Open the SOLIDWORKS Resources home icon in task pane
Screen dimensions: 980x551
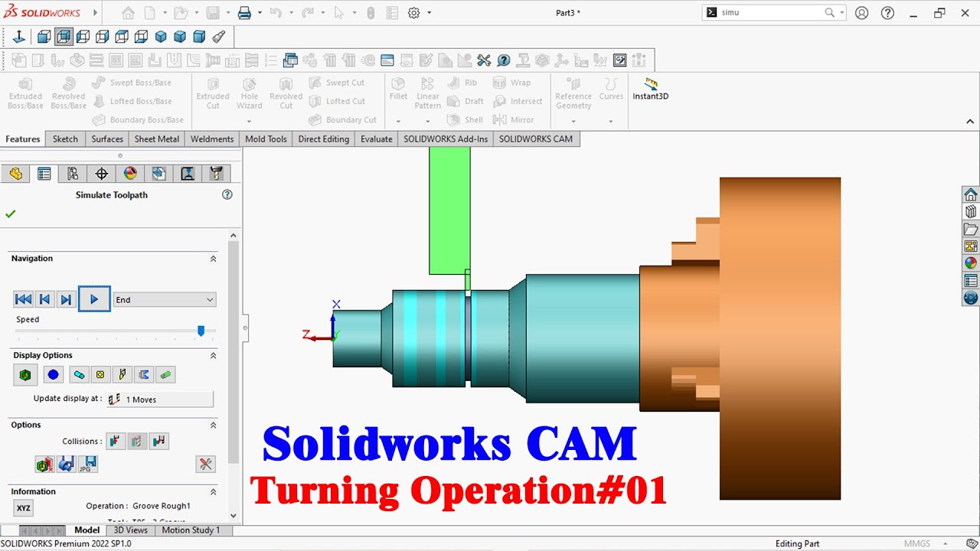[x=971, y=194]
